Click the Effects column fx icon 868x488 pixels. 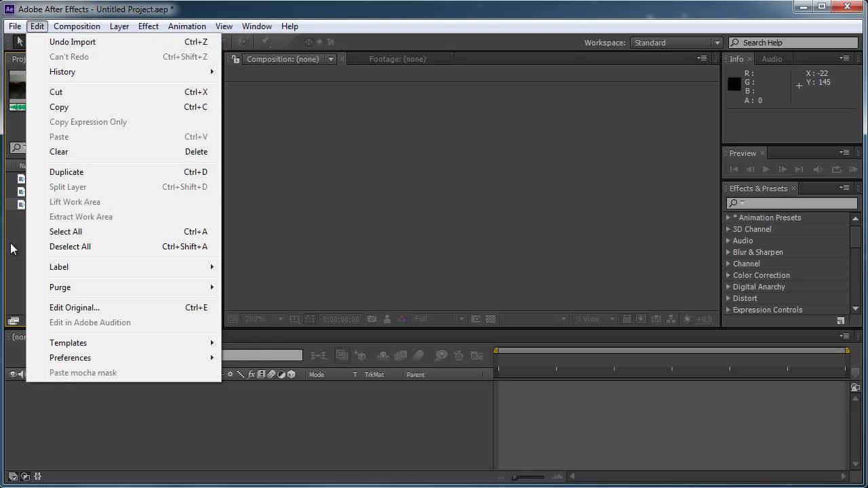click(252, 374)
